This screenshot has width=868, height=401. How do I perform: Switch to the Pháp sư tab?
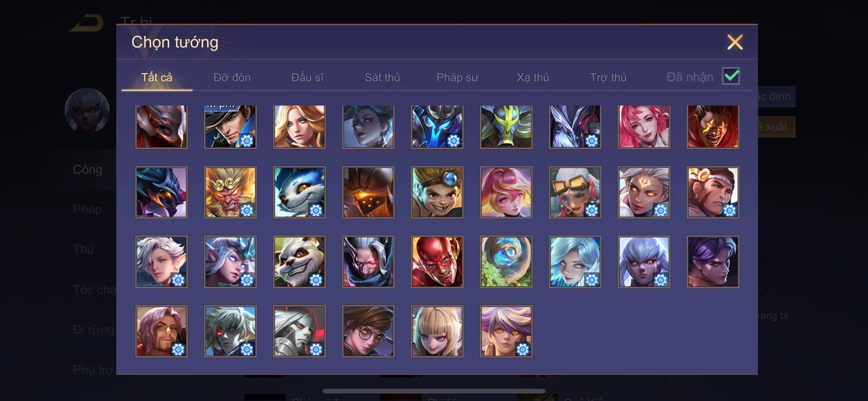pos(457,77)
